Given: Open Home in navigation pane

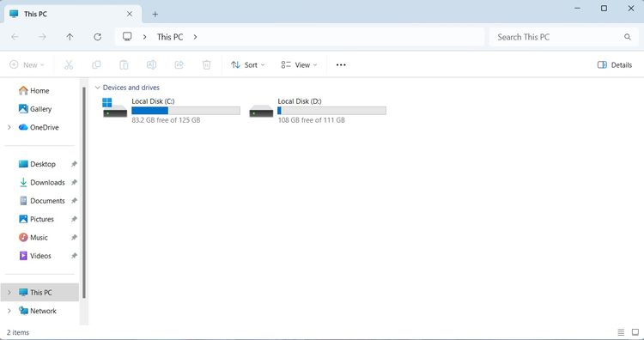Looking at the screenshot, I should coord(39,91).
